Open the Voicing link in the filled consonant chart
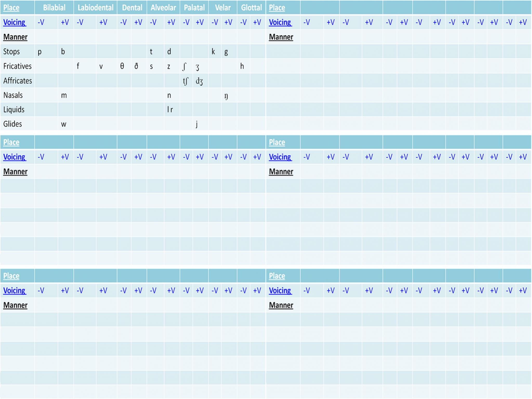Screen dimensions: 532x399 coord(15,22)
